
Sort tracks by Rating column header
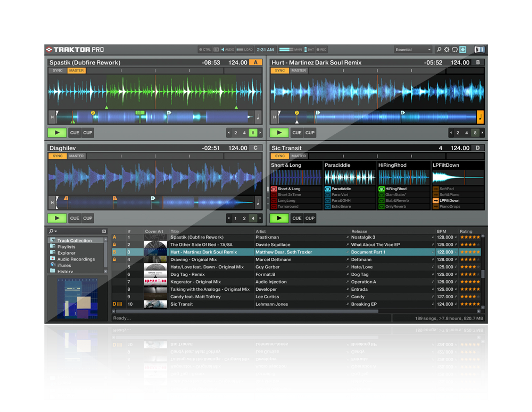tap(466, 231)
